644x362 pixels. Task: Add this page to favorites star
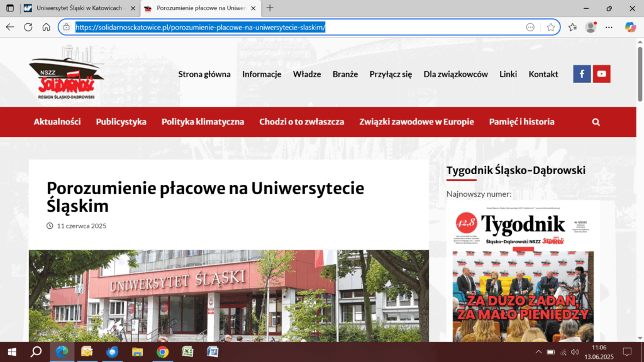pyautogui.click(x=551, y=27)
